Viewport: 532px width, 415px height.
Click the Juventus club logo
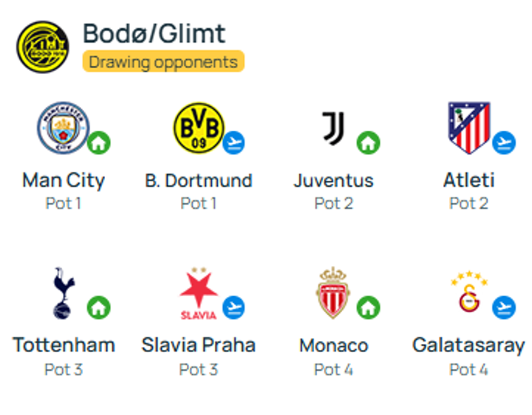point(332,128)
